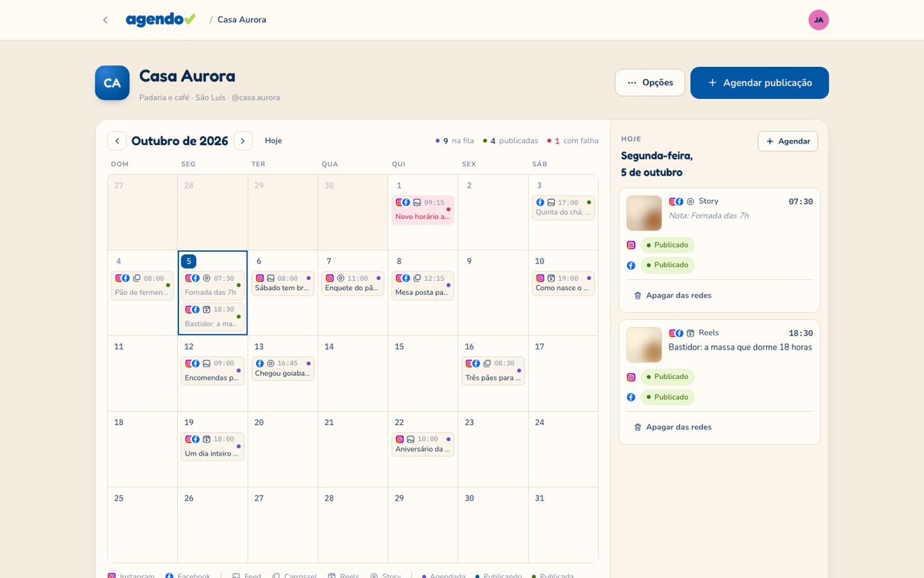Click the Casa Aurora CA profile badge
This screenshot has height=578, width=924.
(112, 83)
